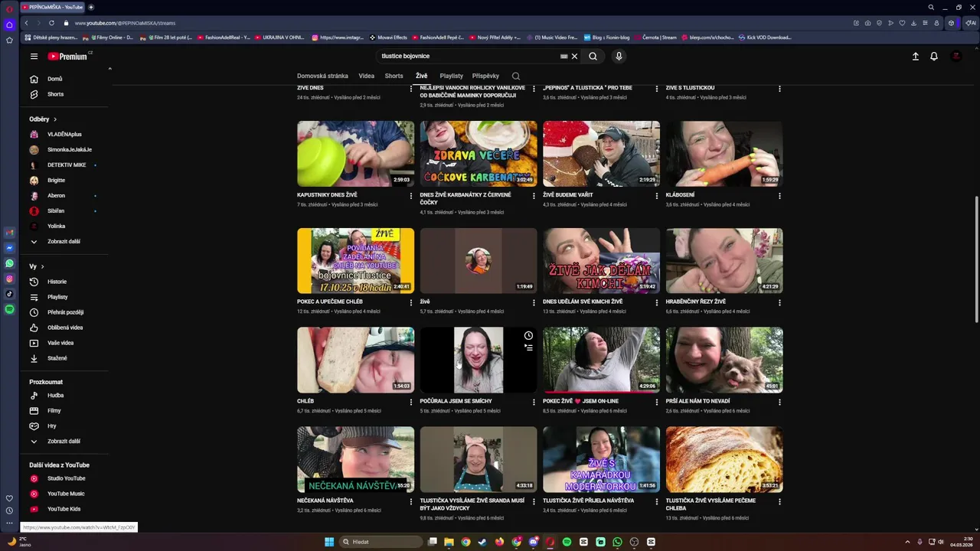Open Oblíbená videa in sidebar
Viewport: 980px width, 551px height.
click(x=64, y=328)
